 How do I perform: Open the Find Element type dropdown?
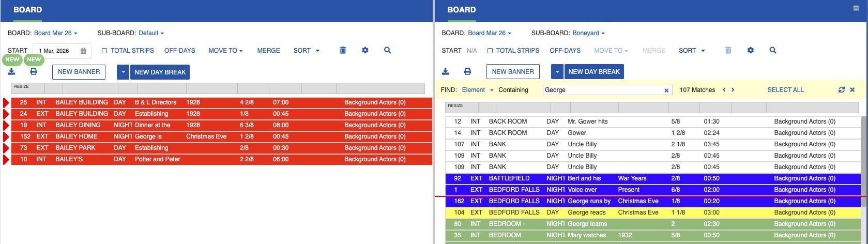click(x=477, y=90)
